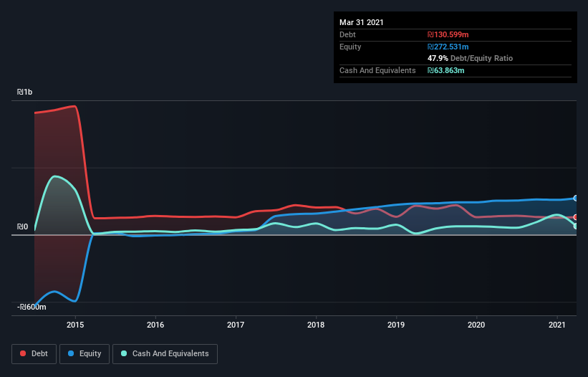Click Cash And Equivalents label in tooltip
Screen dimensions: 588x377
(377, 70)
